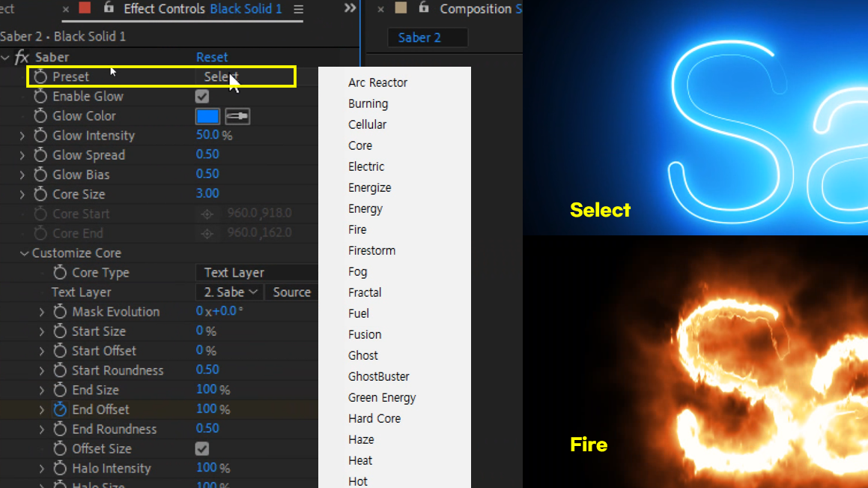The image size is (868, 488).
Task: Toggle stopwatch for Glow Intensity
Action: tap(40, 135)
